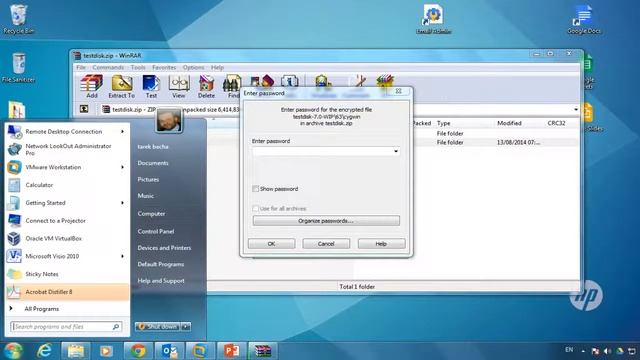Click the Modified column header in WinRAR
Screen dimensions: 640x360
(509, 123)
